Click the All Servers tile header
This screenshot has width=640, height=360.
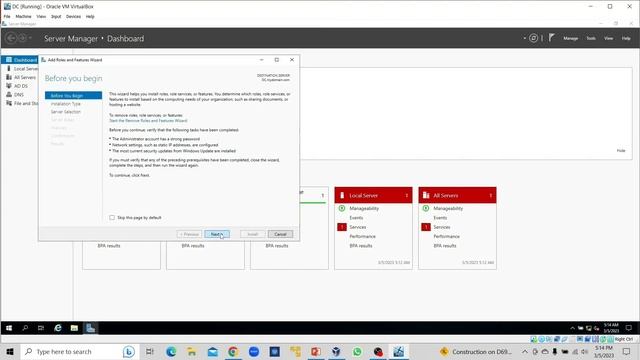click(458, 195)
